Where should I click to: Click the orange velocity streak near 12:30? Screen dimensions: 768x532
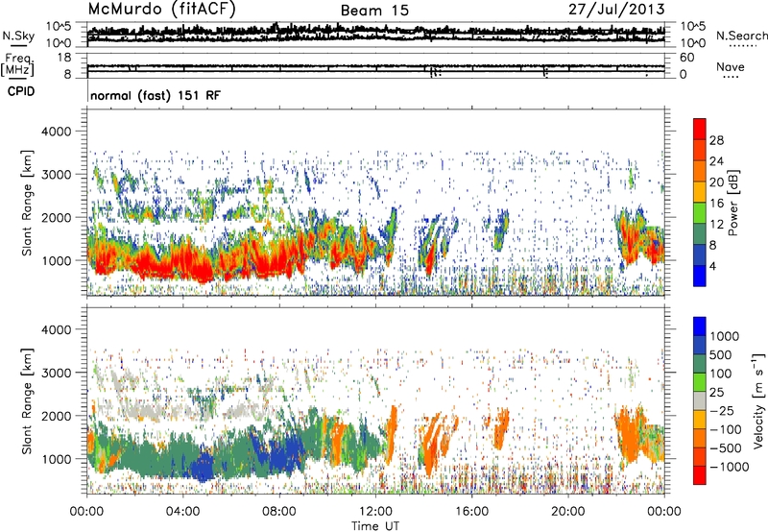click(391, 433)
